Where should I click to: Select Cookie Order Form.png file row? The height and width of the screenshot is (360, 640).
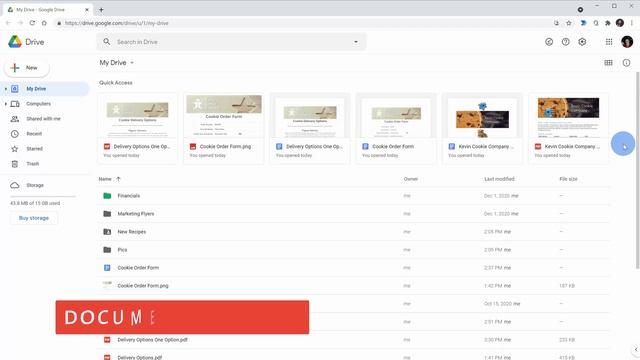click(x=354, y=286)
